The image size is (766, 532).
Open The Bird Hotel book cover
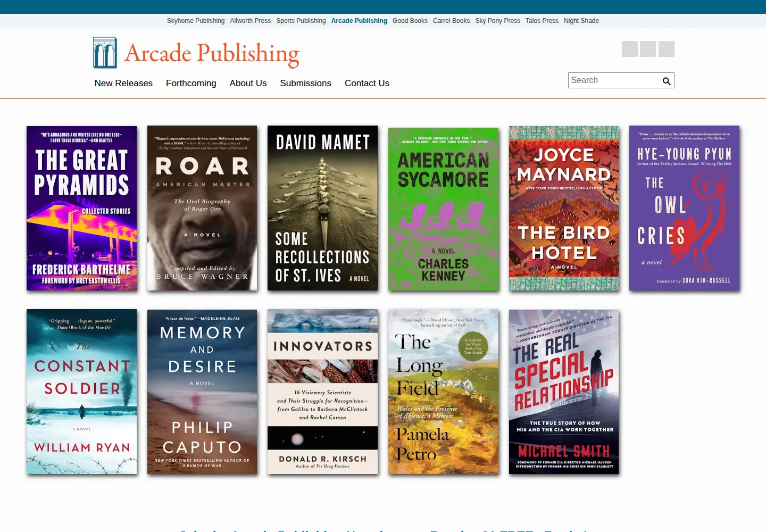point(564,208)
